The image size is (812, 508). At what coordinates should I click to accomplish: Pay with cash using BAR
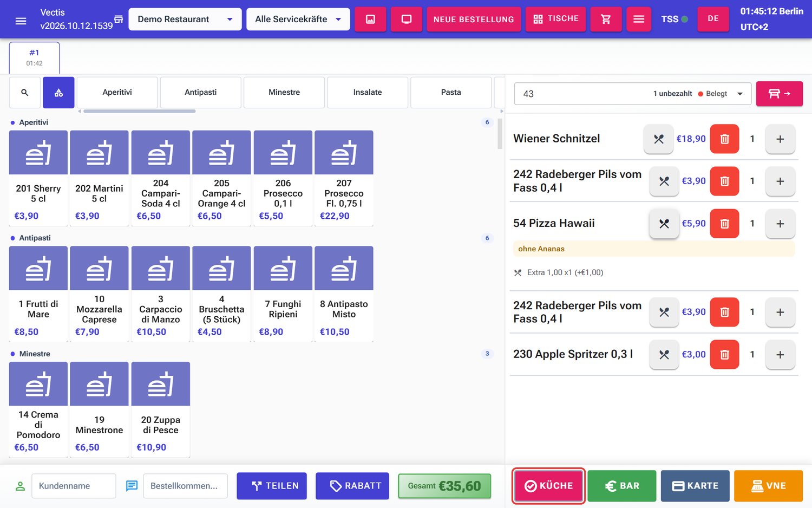[622, 486]
